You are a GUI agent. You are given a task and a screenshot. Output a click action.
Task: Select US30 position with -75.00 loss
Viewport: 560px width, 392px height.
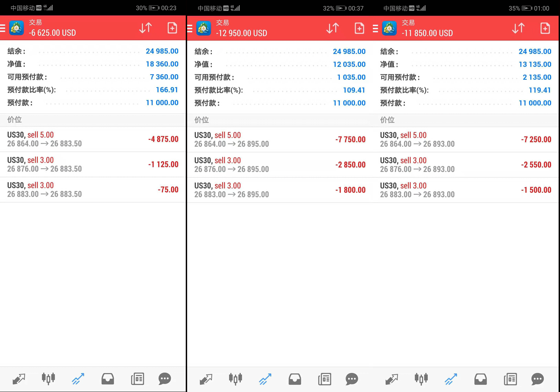coord(93,189)
